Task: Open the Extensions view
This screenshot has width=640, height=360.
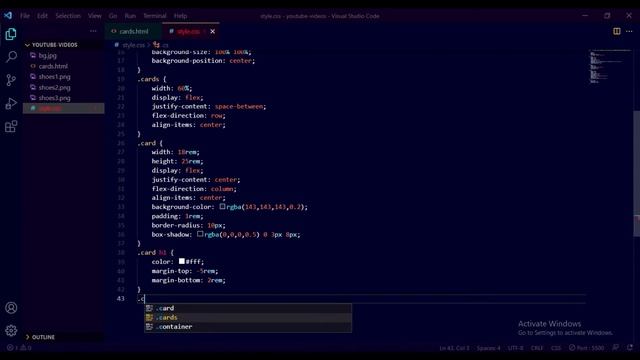Action: point(11,126)
